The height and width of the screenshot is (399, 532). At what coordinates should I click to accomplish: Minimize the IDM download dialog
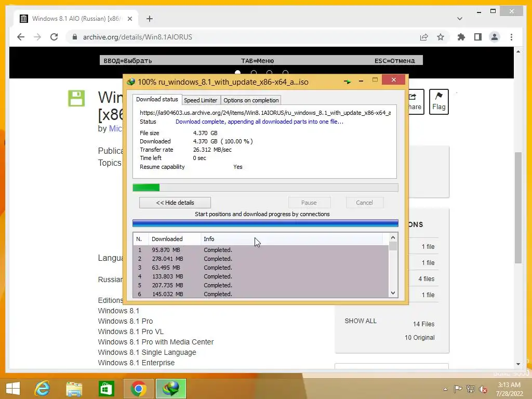[x=361, y=81]
